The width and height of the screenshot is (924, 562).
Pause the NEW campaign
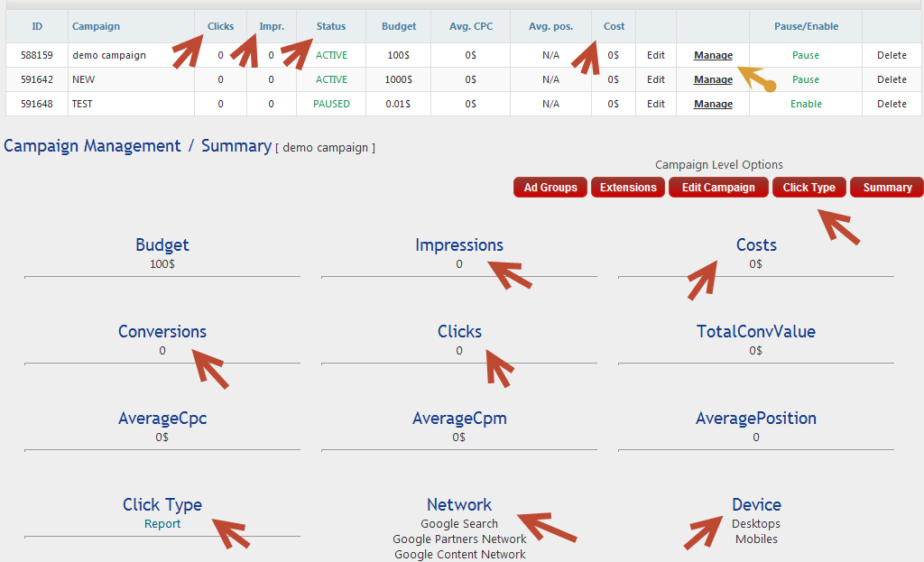tap(806, 79)
